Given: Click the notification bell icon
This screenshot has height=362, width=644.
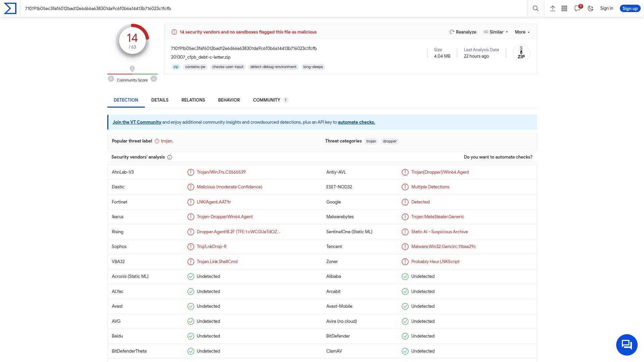Looking at the screenshot, I should click(x=578, y=8).
